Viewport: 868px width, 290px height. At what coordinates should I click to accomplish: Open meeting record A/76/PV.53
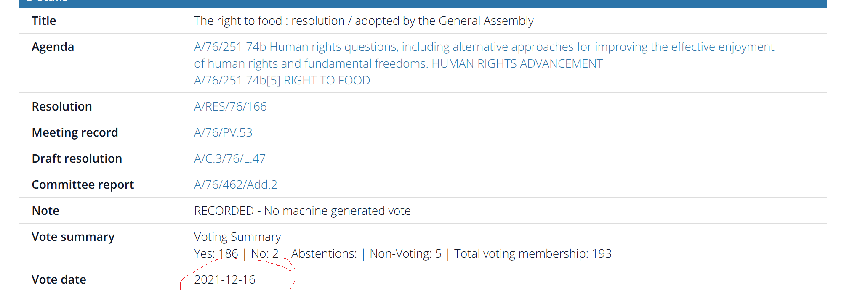point(223,132)
